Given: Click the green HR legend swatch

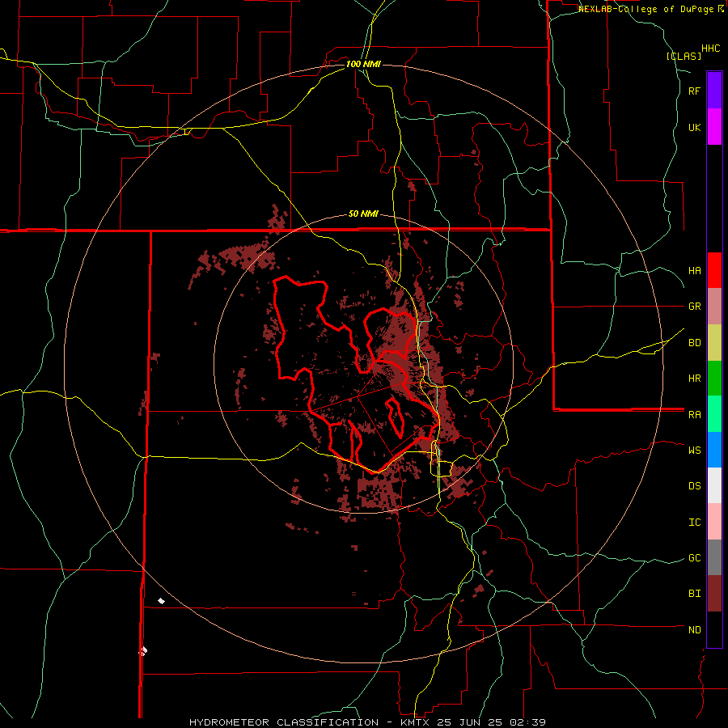Looking at the screenshot, I should click(x=714, y=379).
